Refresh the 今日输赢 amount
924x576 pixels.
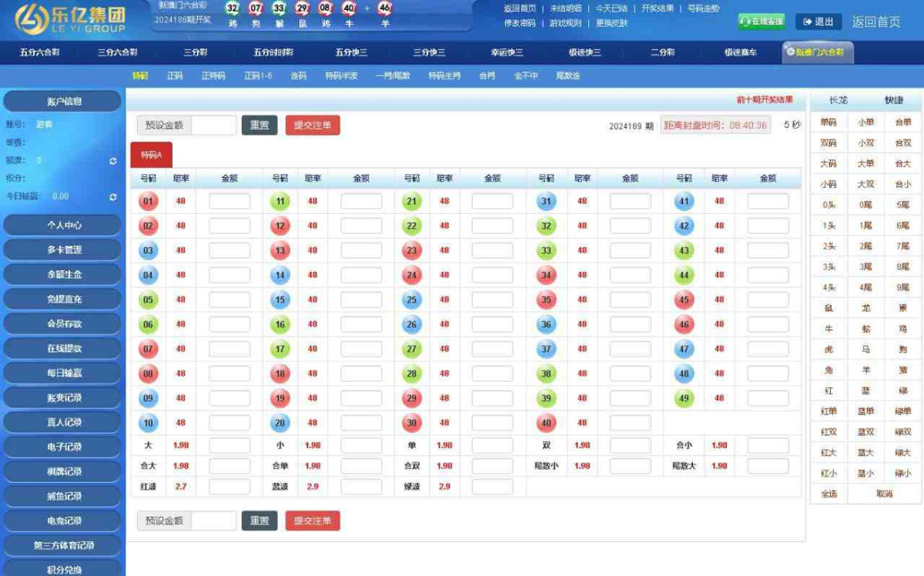(113, 197)
